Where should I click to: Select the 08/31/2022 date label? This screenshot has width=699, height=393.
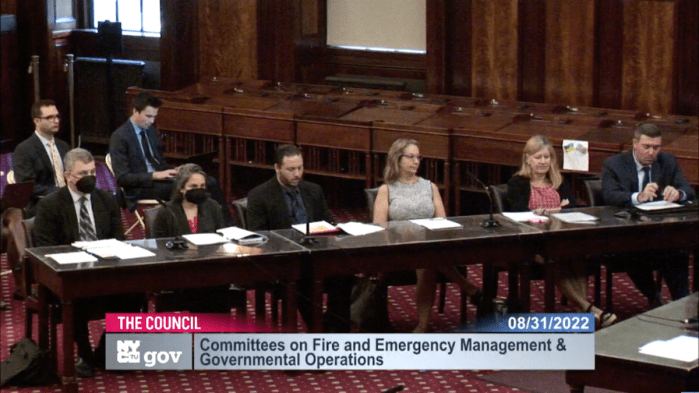548,323
